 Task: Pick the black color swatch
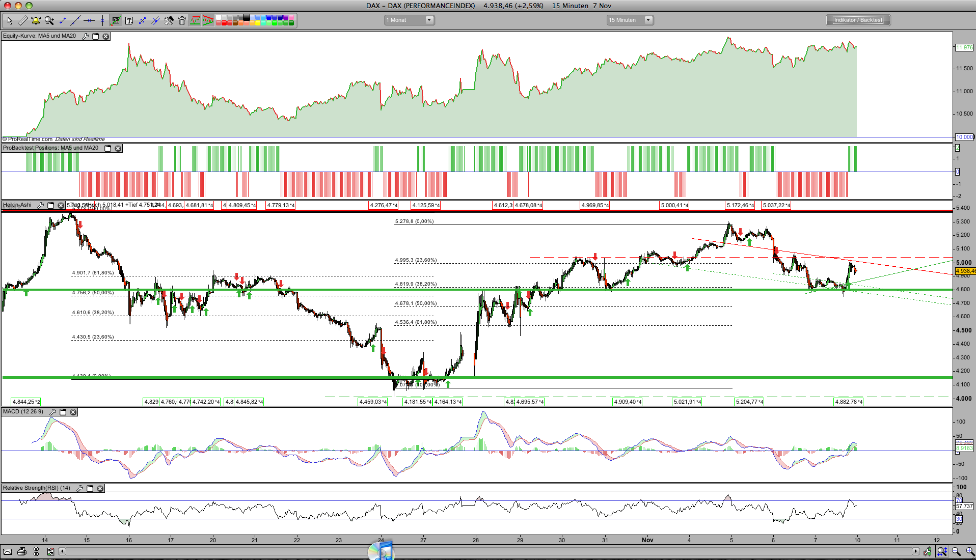pyautogui.click(x=247, y=17)
